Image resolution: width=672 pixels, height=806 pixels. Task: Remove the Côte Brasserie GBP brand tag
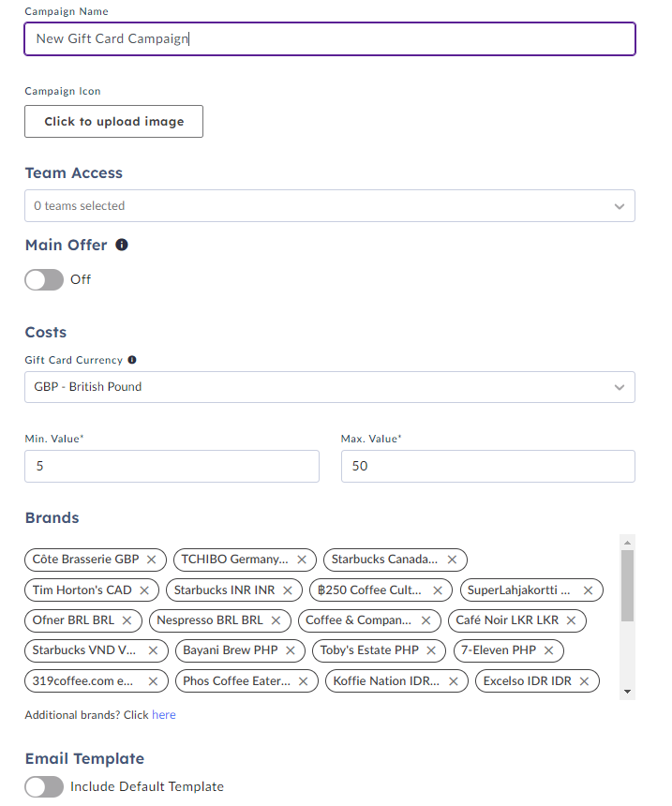click(151, 560)
